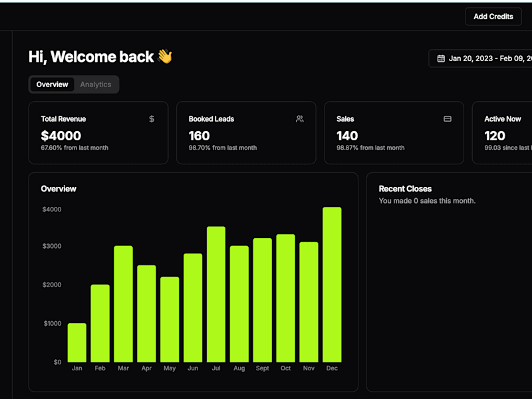Click the December bar in Overview chart
The height and width of the screenshot is (399, 532).
332,285
